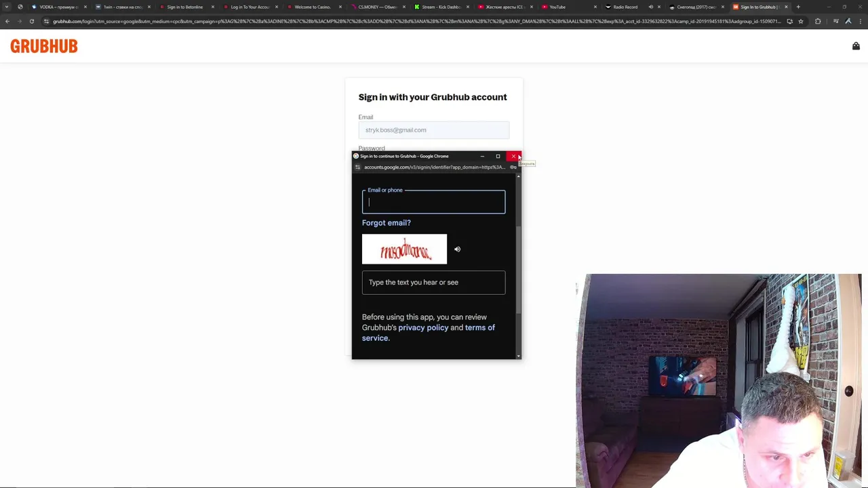This screenshot has height=488, width=868.
Task: Go forward to next page
Action: coord(18,21)
